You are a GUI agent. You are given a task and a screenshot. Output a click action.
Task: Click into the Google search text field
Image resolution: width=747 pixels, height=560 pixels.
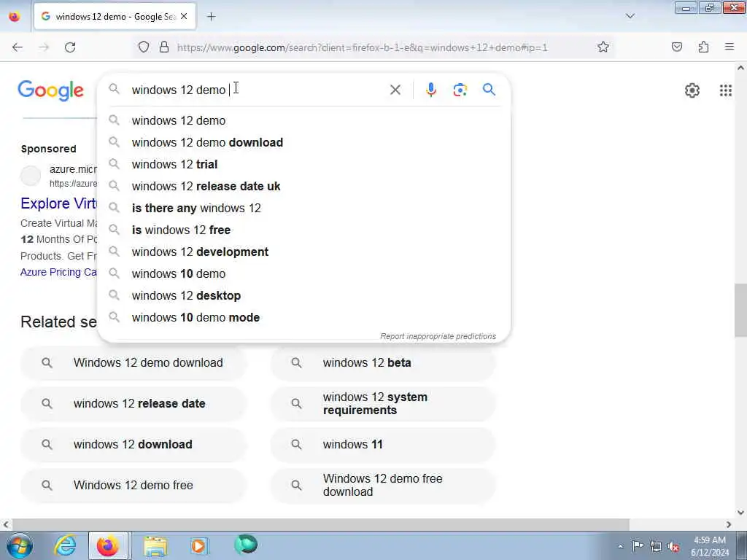tap(258, 90)
